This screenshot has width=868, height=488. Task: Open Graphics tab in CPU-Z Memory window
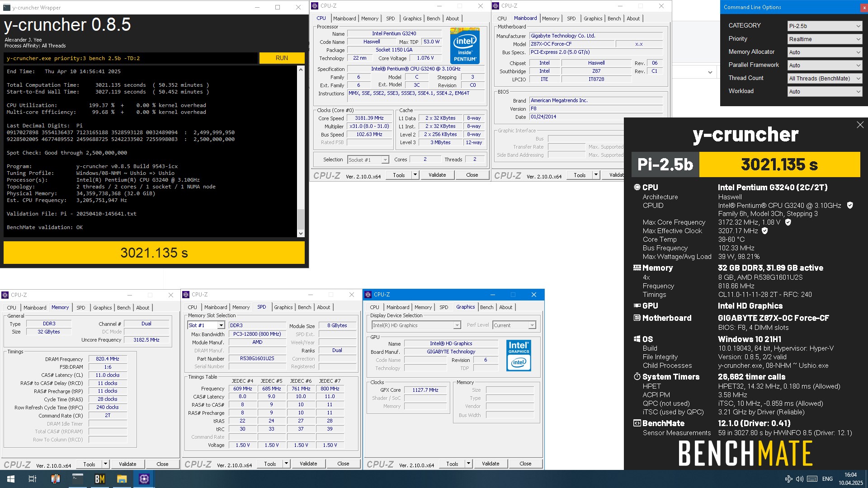pyautogui.click(x=102, y=308)
